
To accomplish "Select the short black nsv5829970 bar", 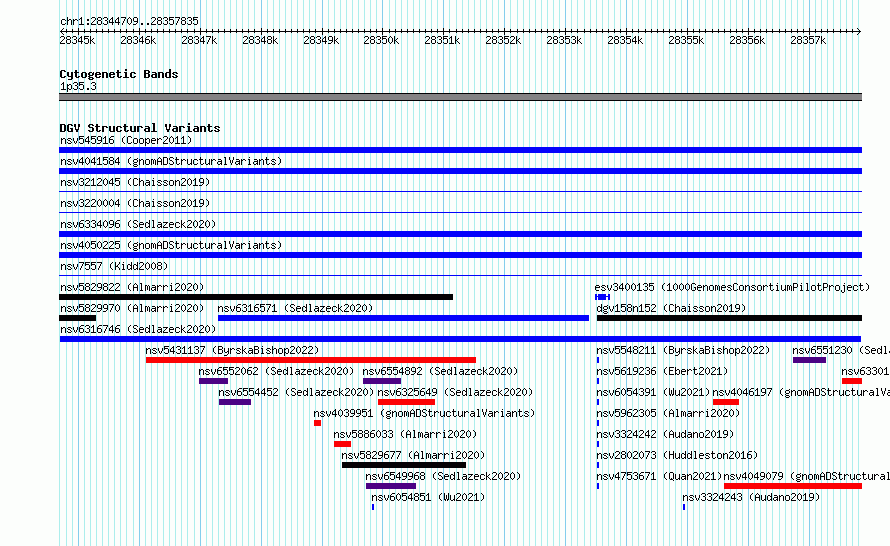I will coord(77,318).
